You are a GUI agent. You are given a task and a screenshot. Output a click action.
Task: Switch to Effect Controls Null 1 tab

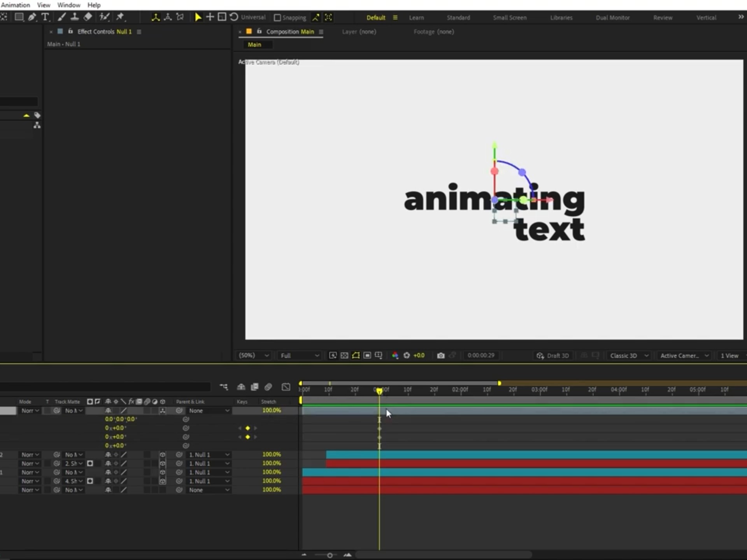(x=105, y=31)
